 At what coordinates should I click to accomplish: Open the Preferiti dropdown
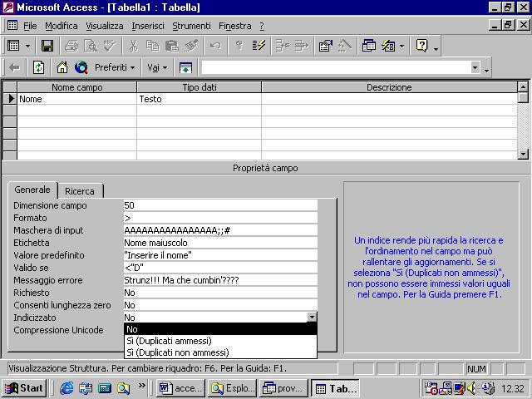click(x=115, y=67)
